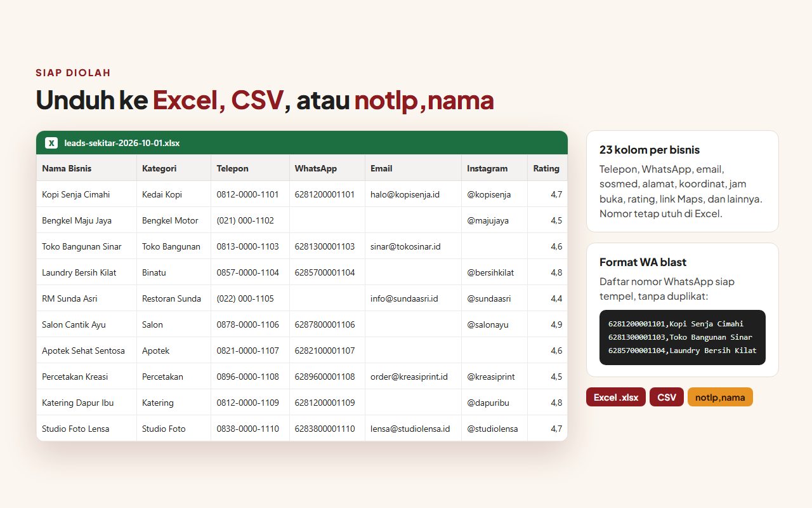Screen dimensions: 812x508
Task: Select the email sinar@tokosinar.id
Action: point(405,246)
